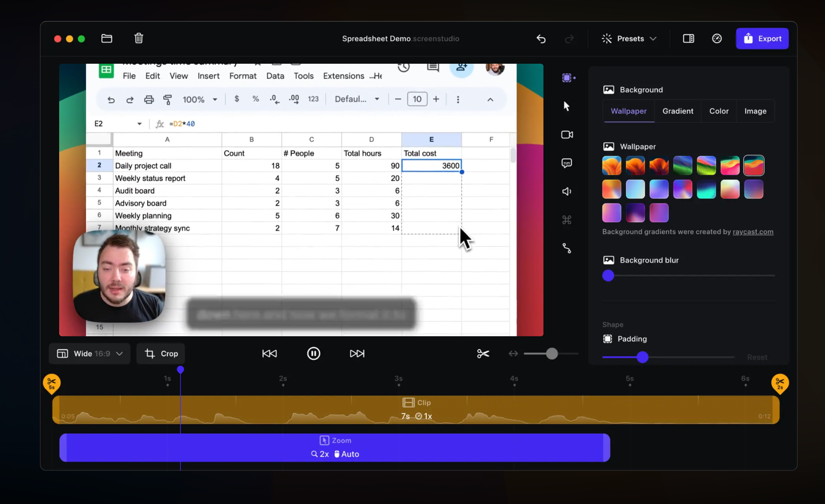The image size is (825, 504).
Task: Open the Presets dropdown
Action: pos(629,39)
